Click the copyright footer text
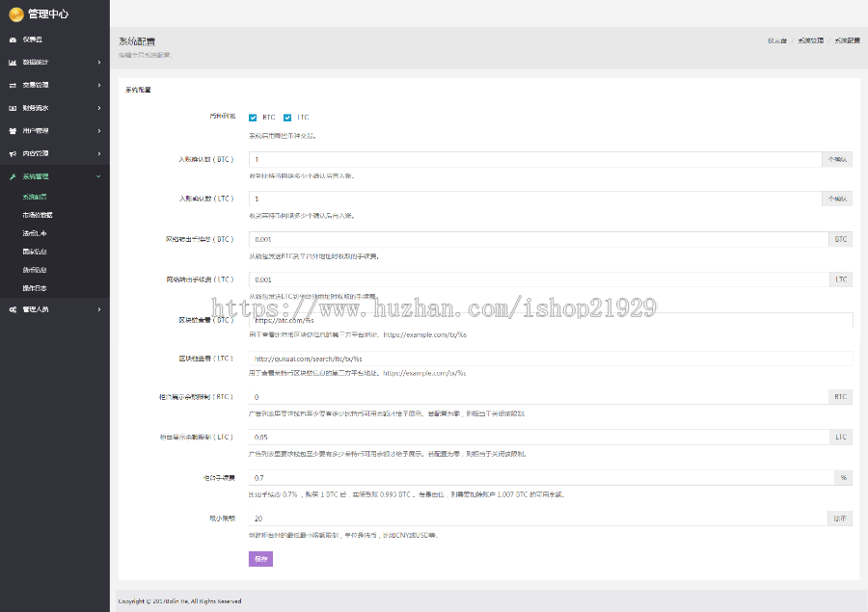Image resolution: width=868 pixels, height=612 pixels. coord(180,601)
